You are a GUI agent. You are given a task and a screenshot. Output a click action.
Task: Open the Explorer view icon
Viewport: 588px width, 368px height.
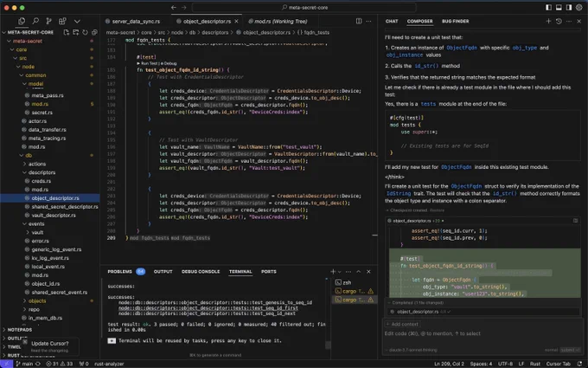(22, 21)
